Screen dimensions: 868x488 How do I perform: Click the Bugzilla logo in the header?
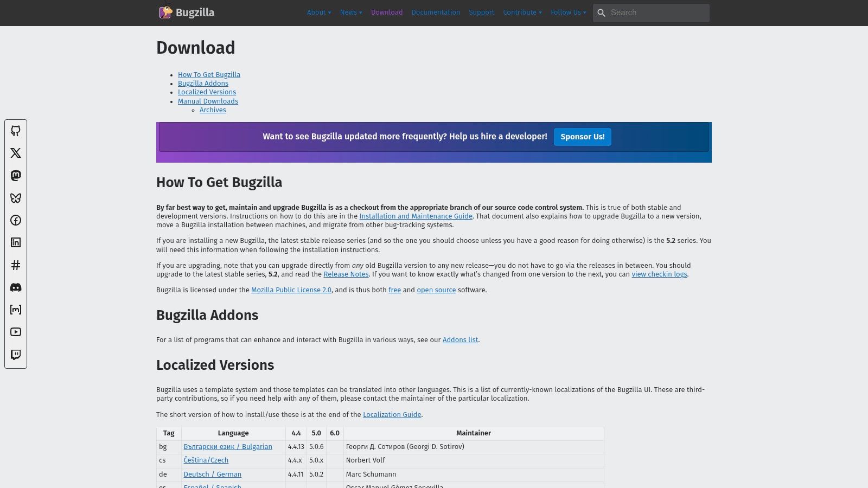(186, 12)
